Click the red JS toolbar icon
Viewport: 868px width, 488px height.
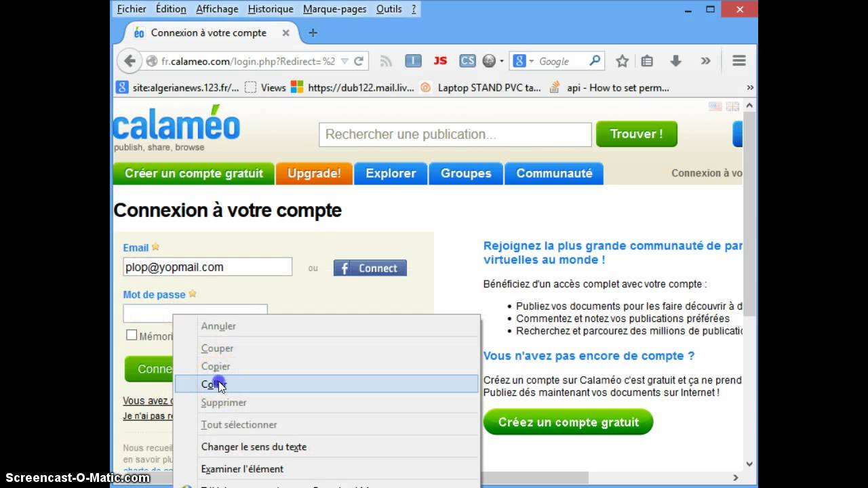coord(440,61)
